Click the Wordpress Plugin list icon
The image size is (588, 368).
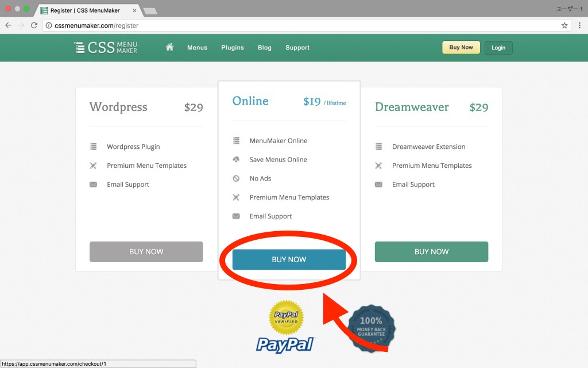click(94, 147)
